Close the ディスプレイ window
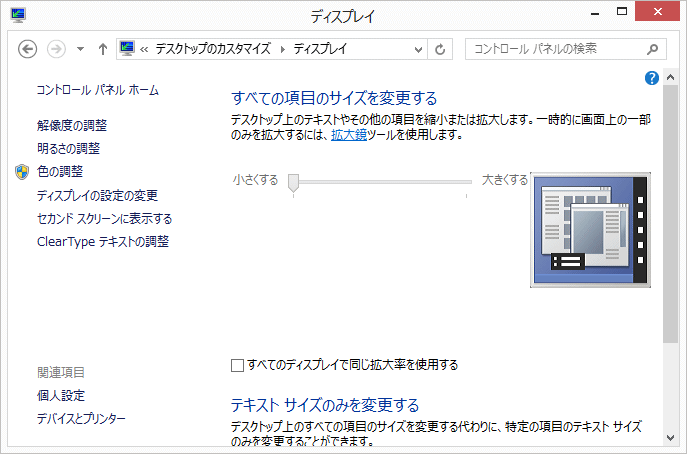Screen dimensions: 687x454 (x=657, y=12)
